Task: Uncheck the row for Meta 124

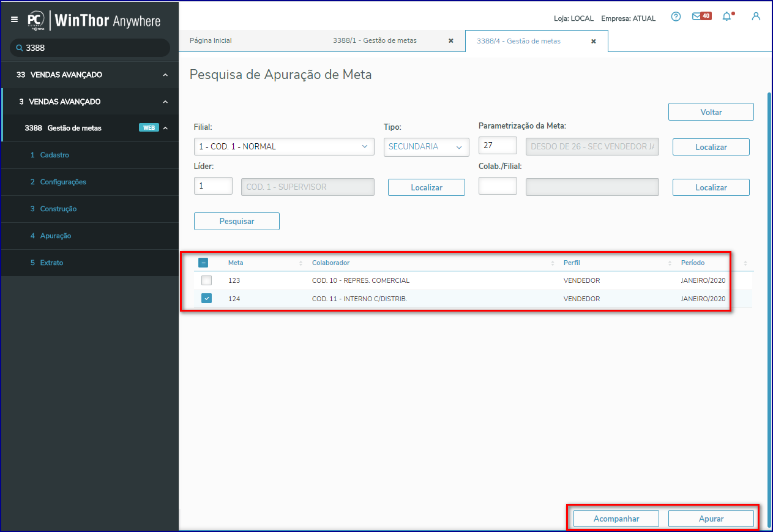Action: 207,299
